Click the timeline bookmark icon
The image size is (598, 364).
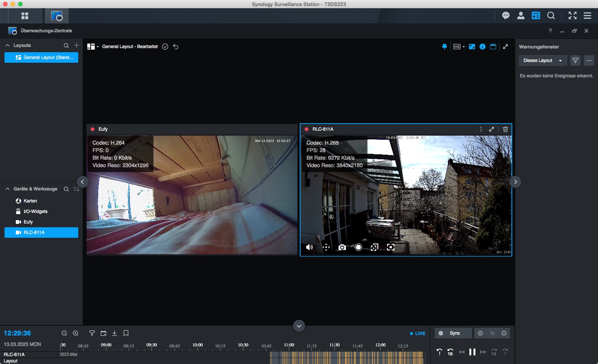pos(126,333)
